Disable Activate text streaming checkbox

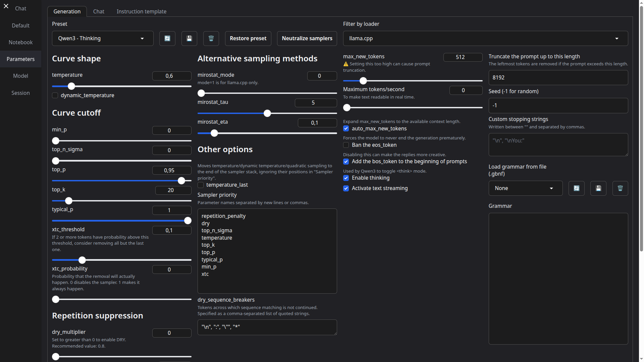(x=346, y=188)
